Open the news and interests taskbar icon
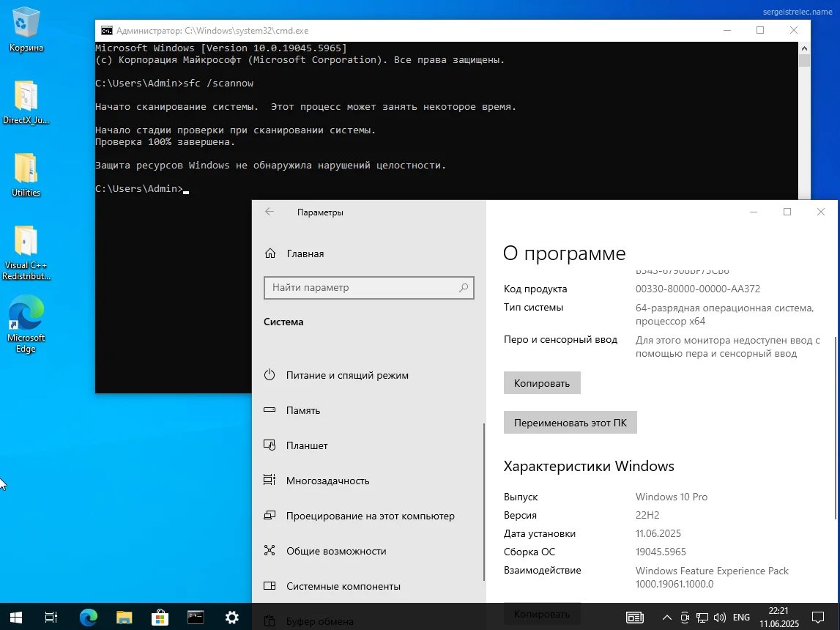The image size is (840, 630). point(635,618)
